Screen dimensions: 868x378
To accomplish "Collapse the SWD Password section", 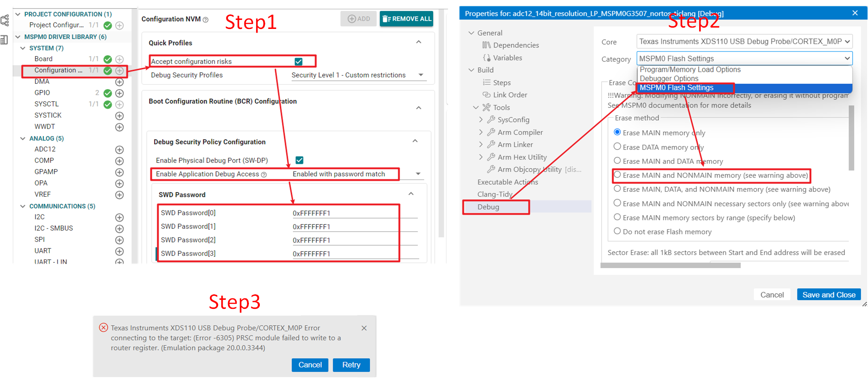I will tap(411, 194).
